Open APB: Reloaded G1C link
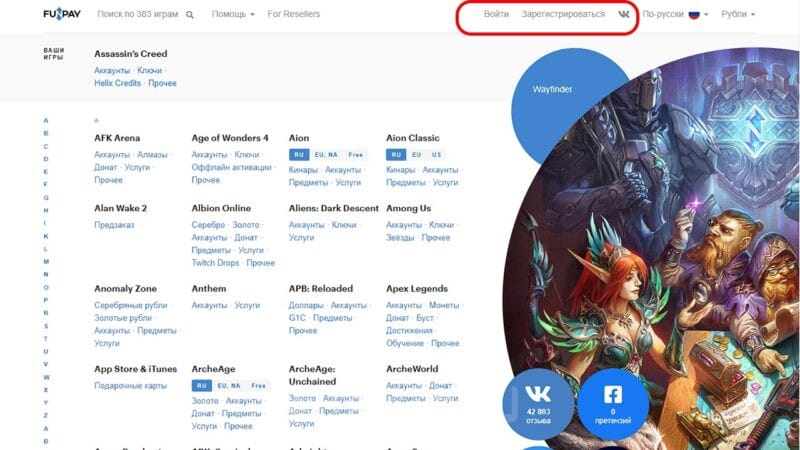This screenshot has height=450, width=800. pyautogui.click(x=297, y=318)
